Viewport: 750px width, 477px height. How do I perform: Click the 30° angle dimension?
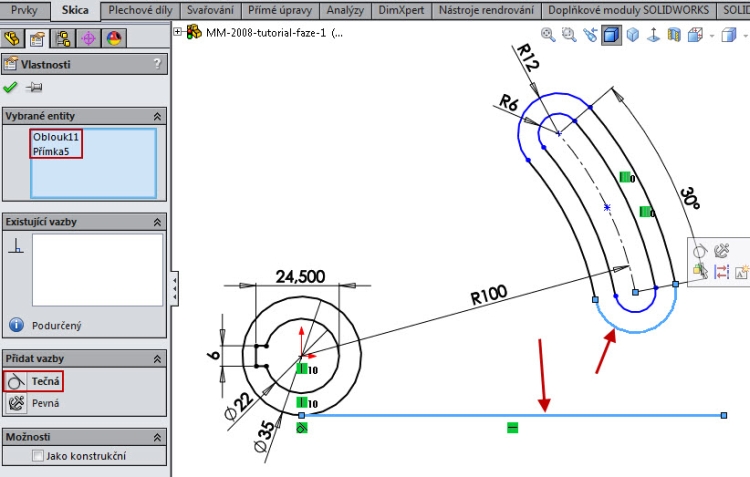(x=690, y=198)
